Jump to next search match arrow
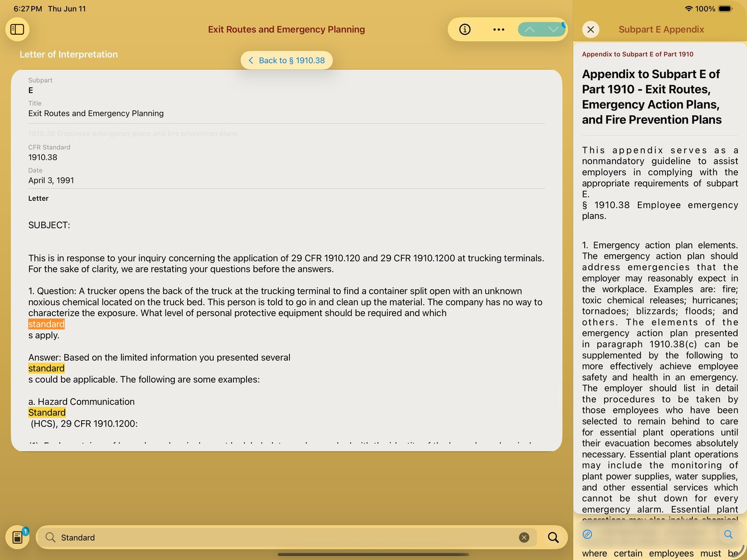 (x=553, y=29)
